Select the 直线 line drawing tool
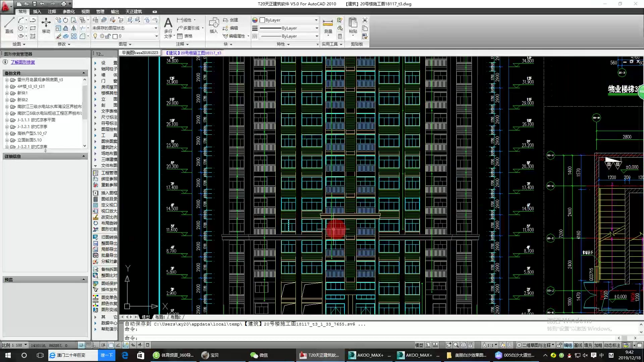This screenshot has width=644, height=362. 9,25
